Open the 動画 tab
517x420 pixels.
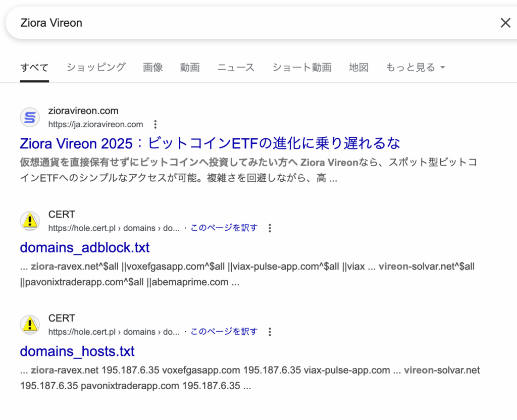[x=190, y=67]
